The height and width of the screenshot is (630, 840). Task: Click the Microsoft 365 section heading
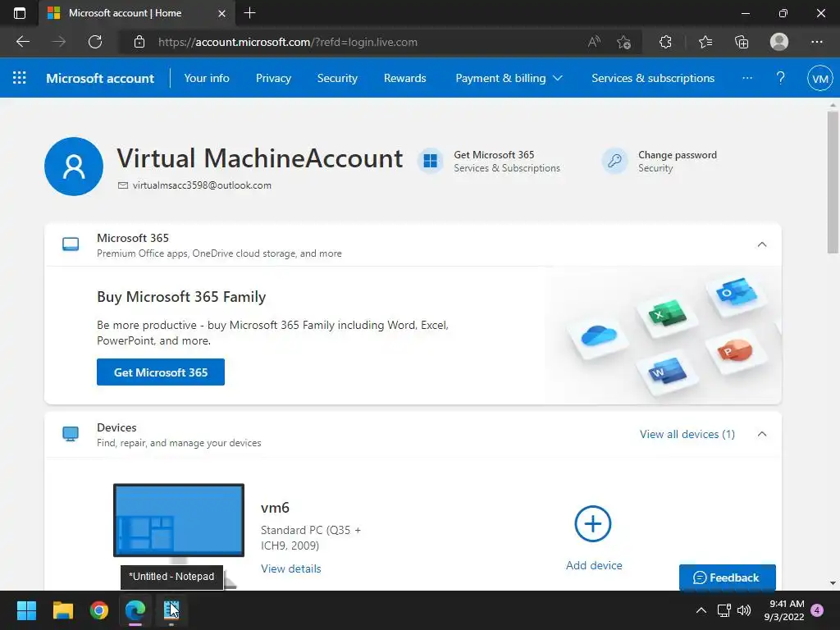point(133,238)
